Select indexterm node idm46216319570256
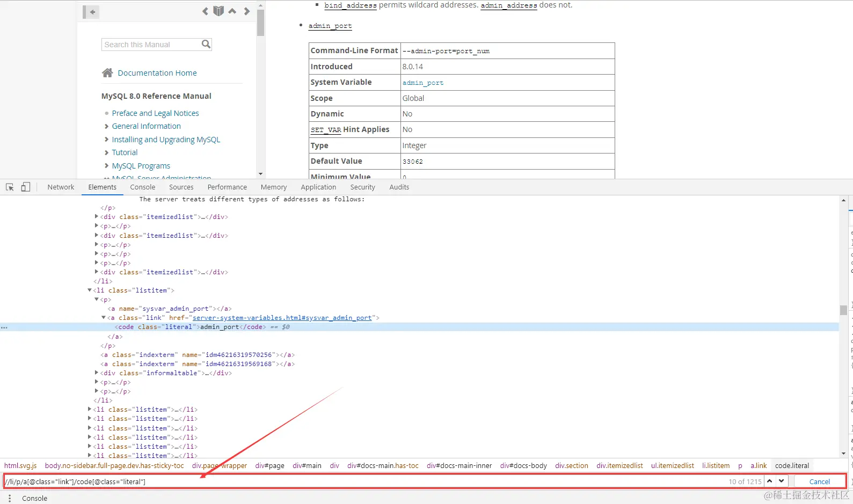This screenshot has height=504, width=853. pos(198,355)
